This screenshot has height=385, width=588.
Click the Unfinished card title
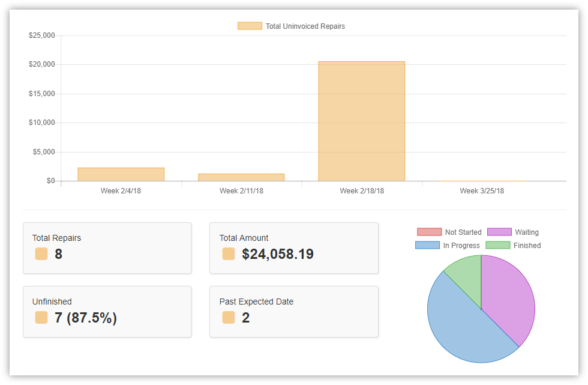(x=52, y=302)
